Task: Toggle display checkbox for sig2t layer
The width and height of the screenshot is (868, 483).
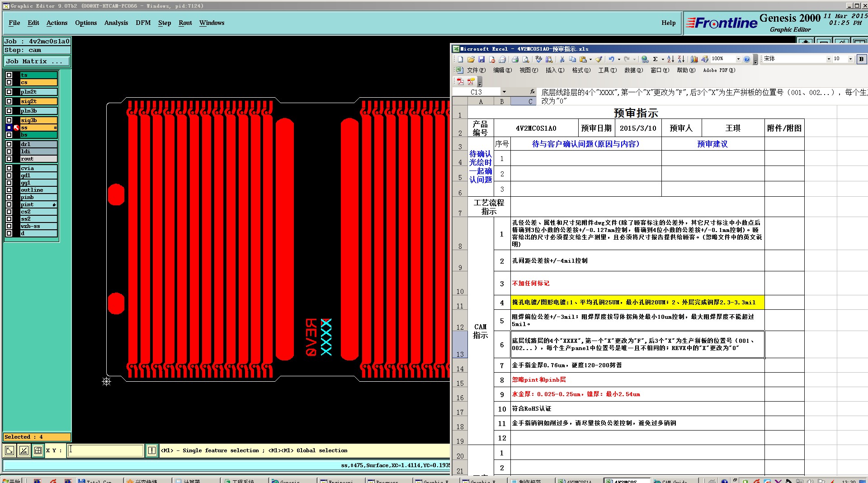Action: click(9, 101)
